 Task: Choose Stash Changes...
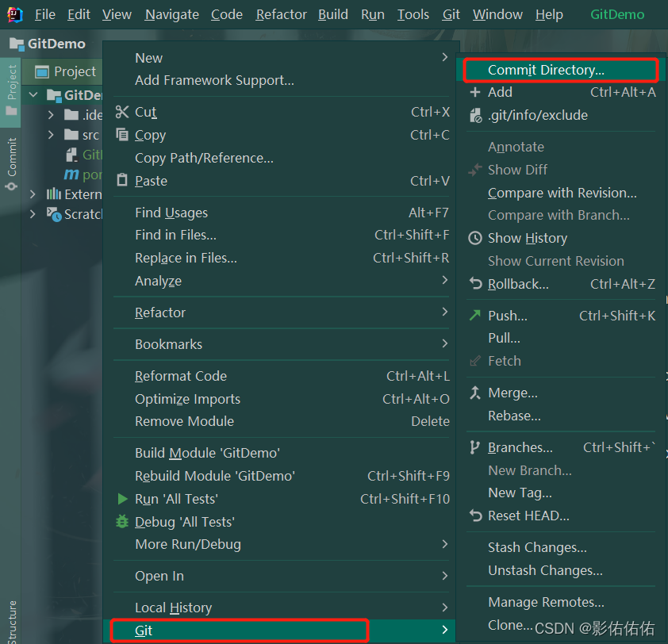[x=561, y=547]
